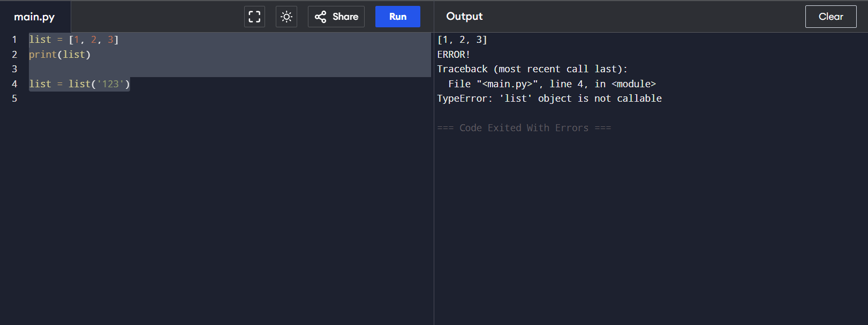Run the Python code
This screenshot has width=868, height=325.
tap(397, 17)
